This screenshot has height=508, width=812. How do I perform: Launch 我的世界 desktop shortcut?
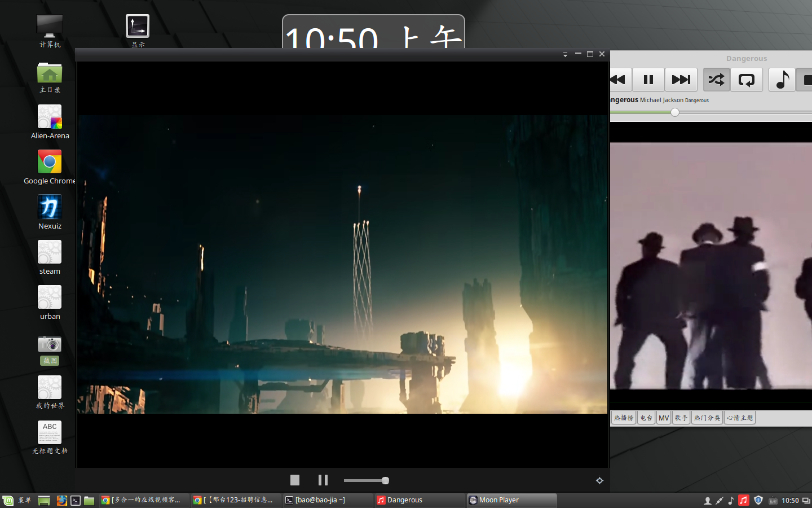tap(50, 393)
